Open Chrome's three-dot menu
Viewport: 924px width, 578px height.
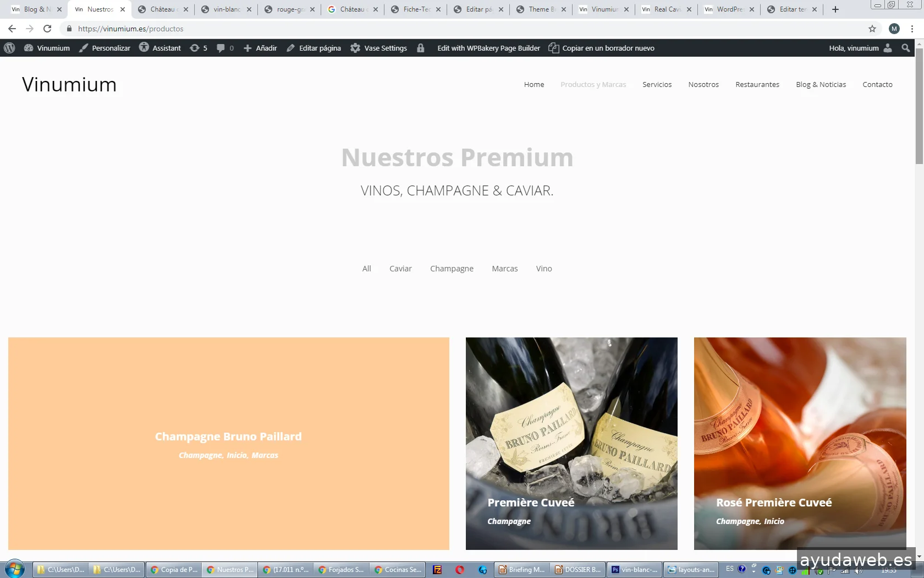click(912, 29)
